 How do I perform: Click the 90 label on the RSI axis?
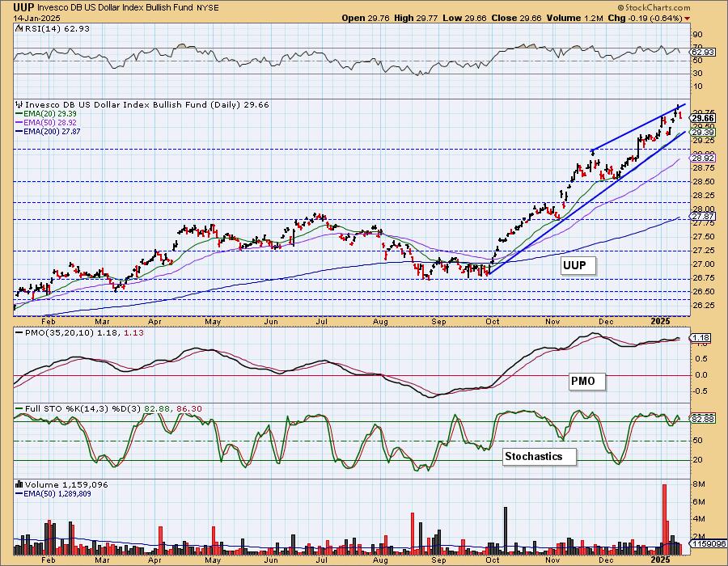point(698,34)
